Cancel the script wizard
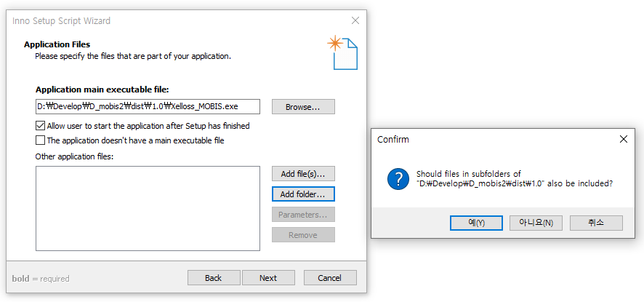The width and height of the screenshot is (644, 302). pos(330,278)
